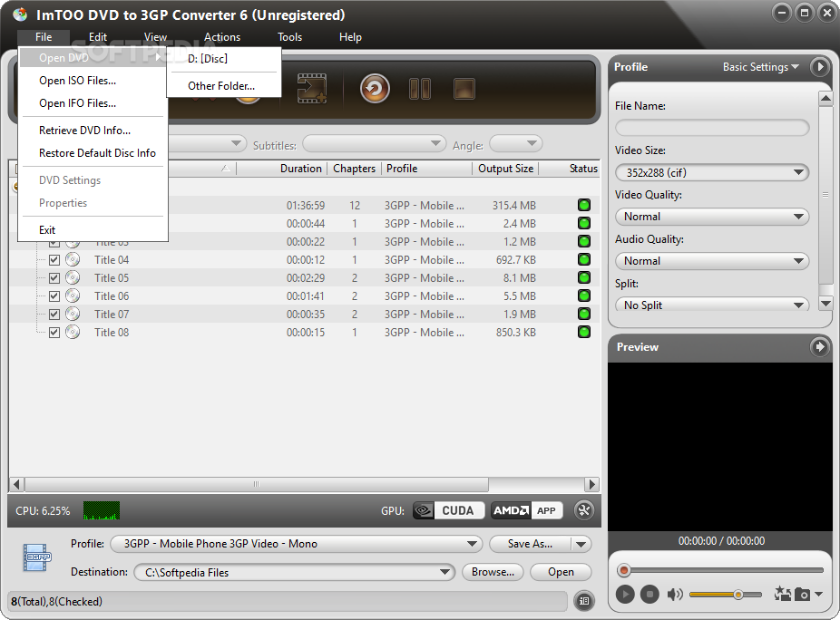Click the Open destination button
The width and height of the screenshot is (840, 620).
click(561, 572)
